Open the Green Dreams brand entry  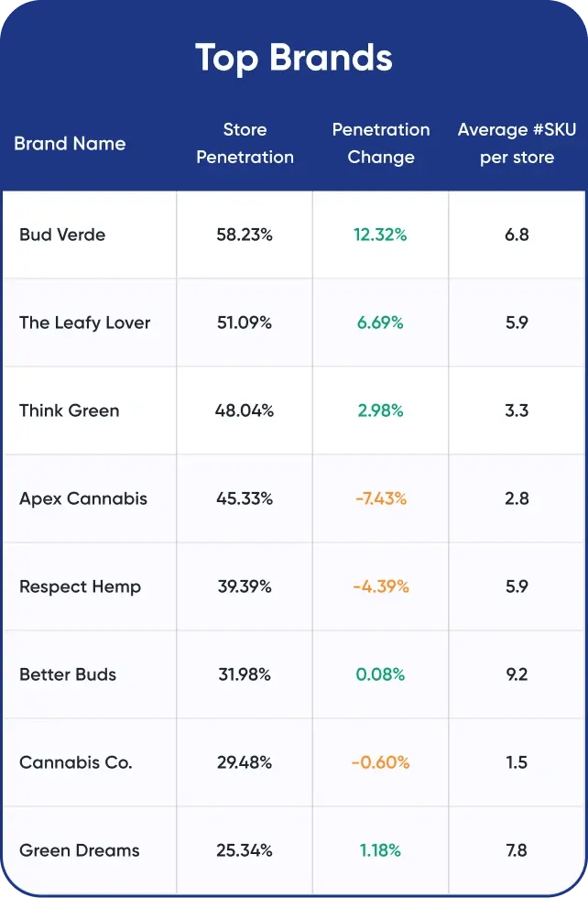(x=80, y=850)
